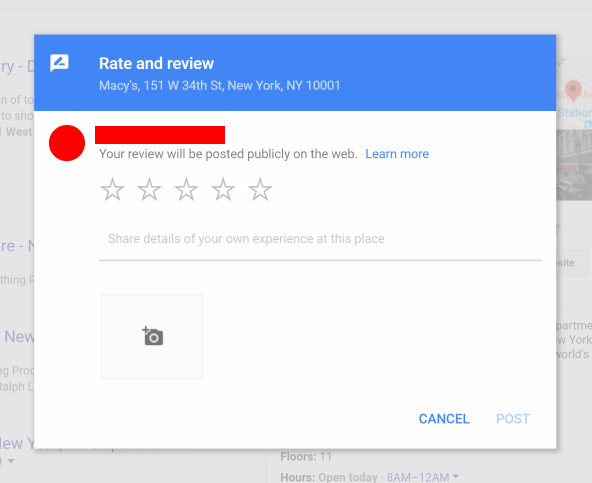This screenshot has width=592, height=483.
Task: Click the 'Rate and review' title
Action: tap(156, 63)
